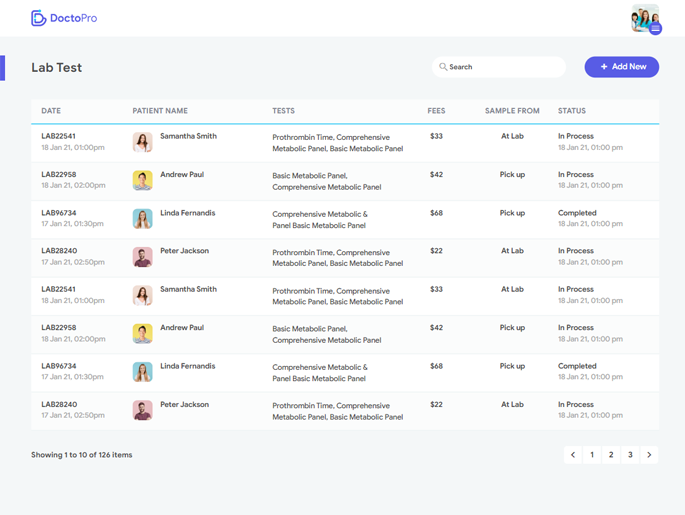Click 'Completed' status in the third row
Image resolution: width=685 pixels, height=515 pixels.
click(x=577, y=213)
